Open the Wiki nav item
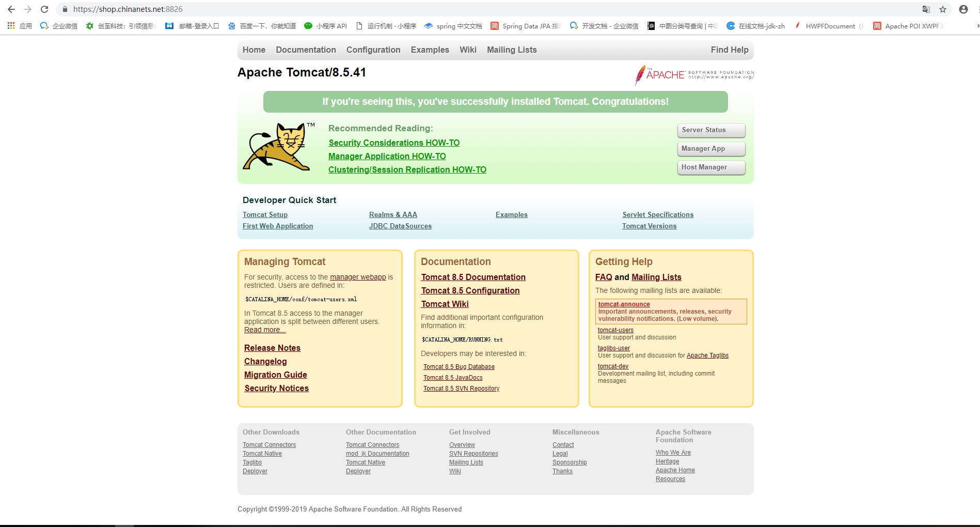Image resolution: width=980 pixels, height=527 pixels. pyautogui.click(x=468, y=50)
